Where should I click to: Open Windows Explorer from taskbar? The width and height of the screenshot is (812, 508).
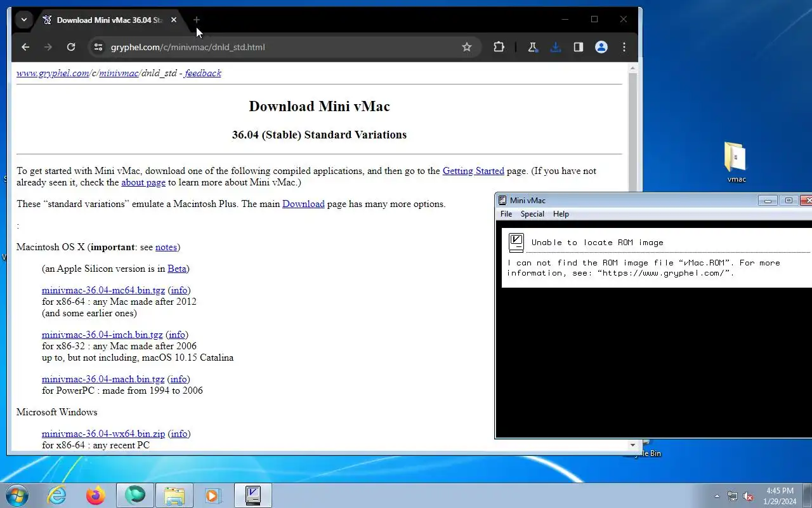[x=174, y=495]
